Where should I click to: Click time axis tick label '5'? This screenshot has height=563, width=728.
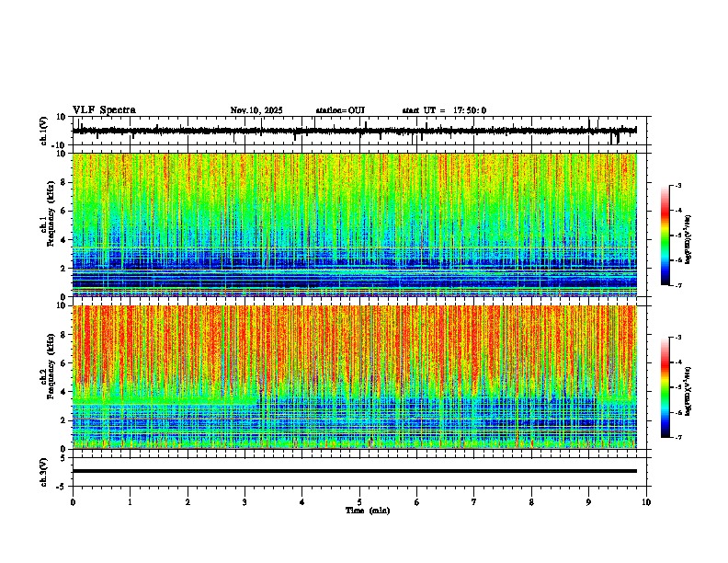coord(359,502)
